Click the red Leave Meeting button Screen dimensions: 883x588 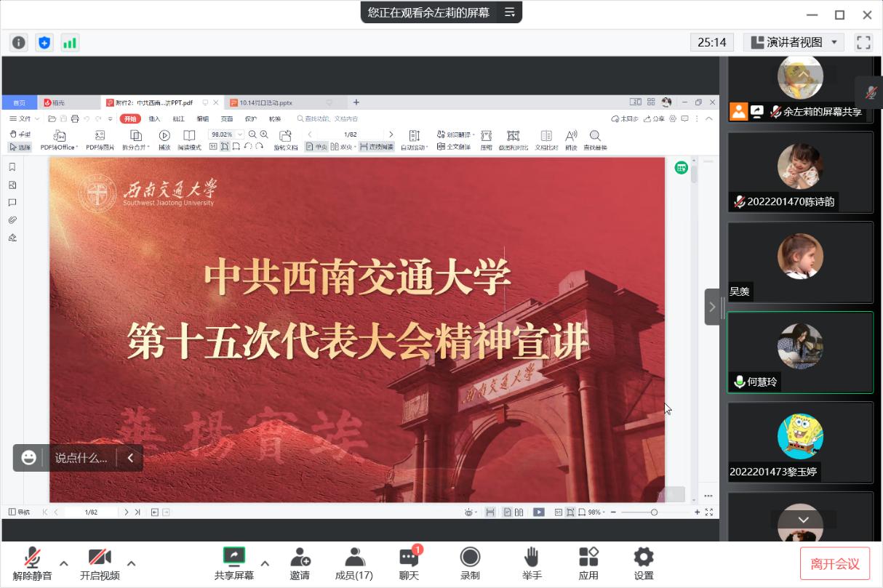(835, 563)
